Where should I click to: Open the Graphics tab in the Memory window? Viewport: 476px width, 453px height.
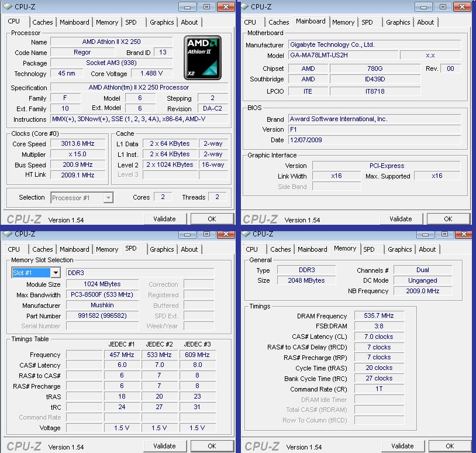click(x=400, y=249)
